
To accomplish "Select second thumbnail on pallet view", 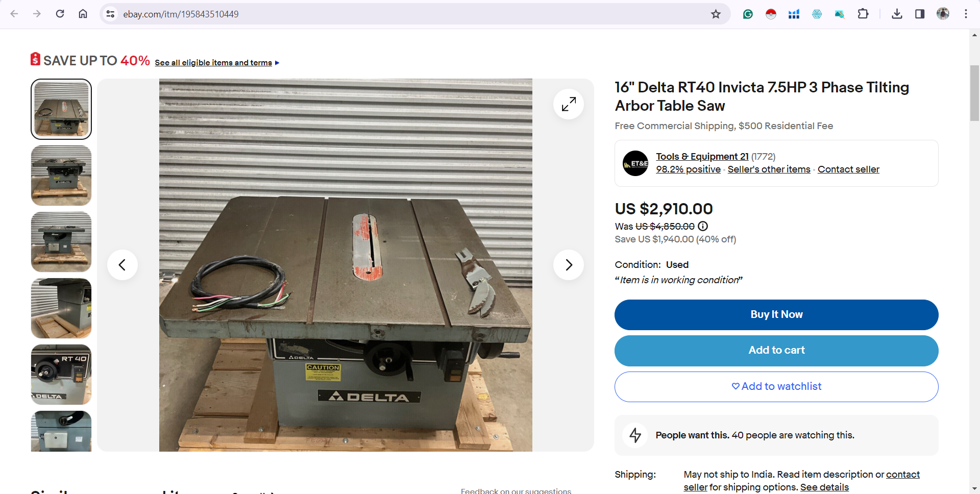I will click(x=61, y=176).
